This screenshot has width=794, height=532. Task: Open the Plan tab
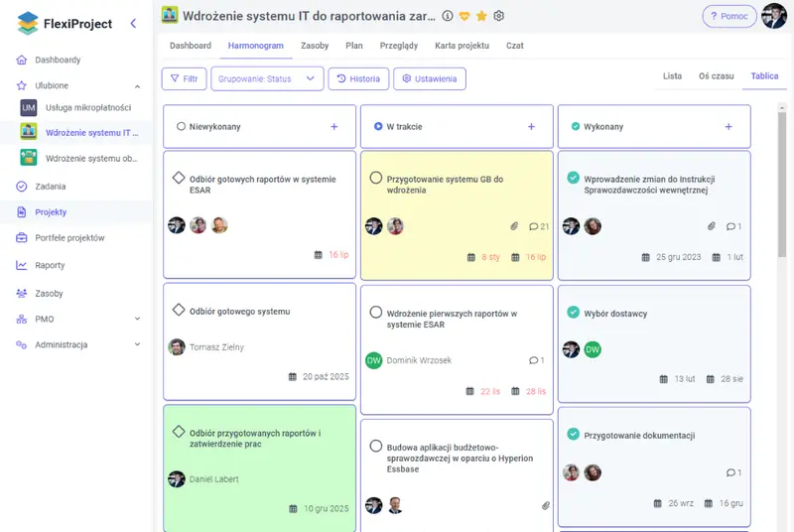(354, 46)
